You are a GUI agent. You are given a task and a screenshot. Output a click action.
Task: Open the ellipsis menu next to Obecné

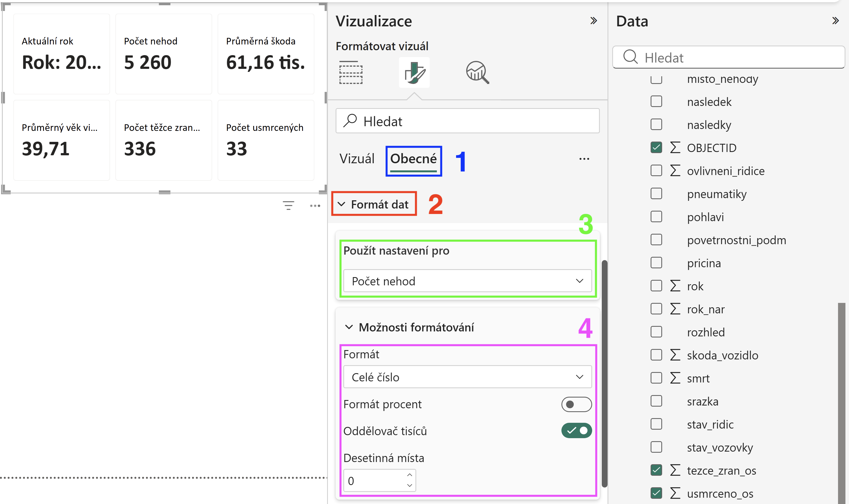[x=584, y=159]
